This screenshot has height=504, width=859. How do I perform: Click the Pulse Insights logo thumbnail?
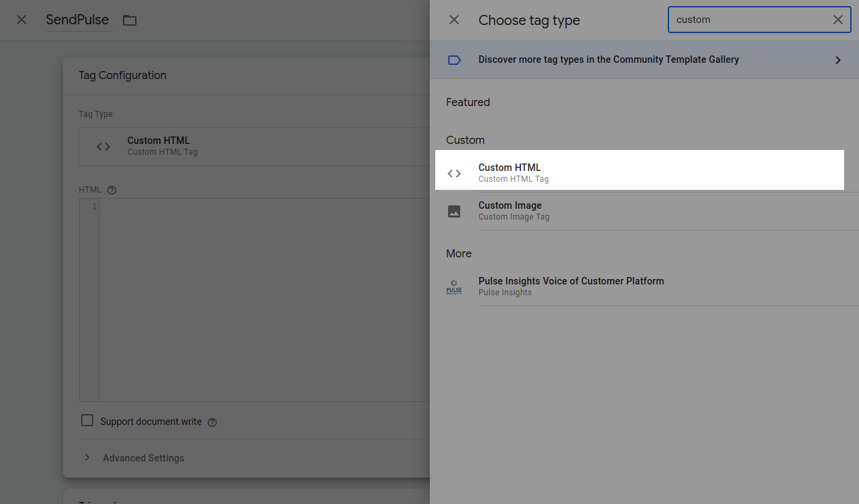[x=454, y=287]
